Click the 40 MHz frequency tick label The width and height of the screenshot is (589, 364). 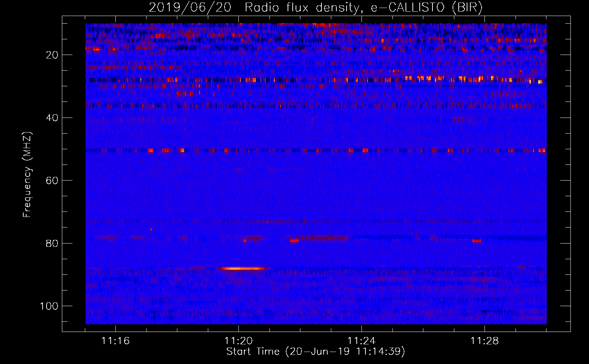[52, 118]
